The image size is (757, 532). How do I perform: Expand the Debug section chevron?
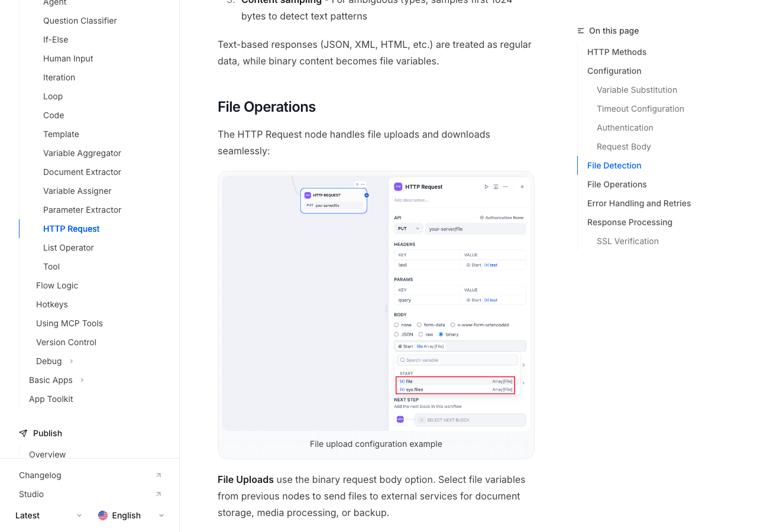72,361
